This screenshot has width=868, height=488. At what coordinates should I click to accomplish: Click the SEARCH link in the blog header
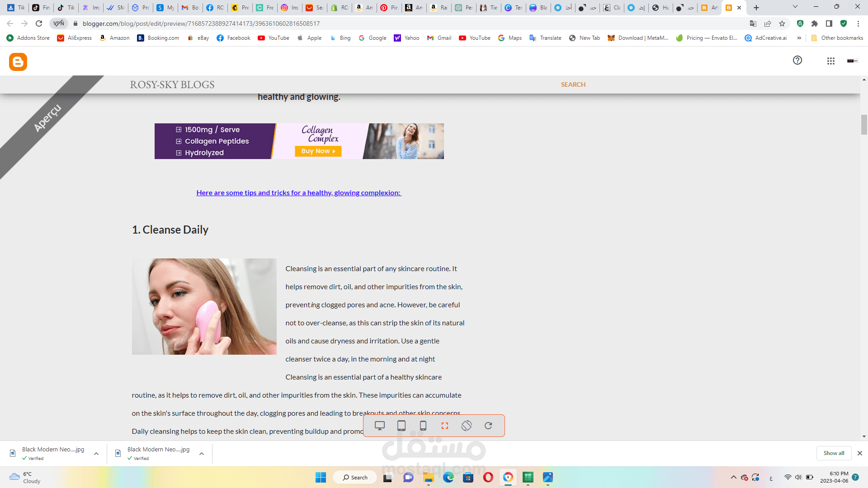click(x=573, y=84)
